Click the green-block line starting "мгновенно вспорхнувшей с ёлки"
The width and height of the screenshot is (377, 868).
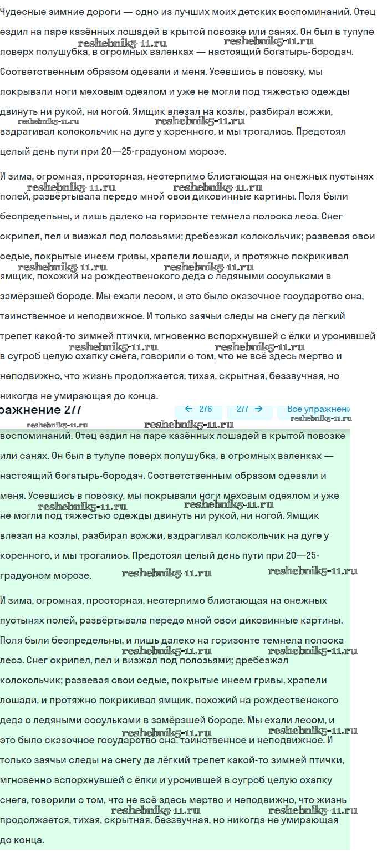pyautogui.click(x=166, y=780)
